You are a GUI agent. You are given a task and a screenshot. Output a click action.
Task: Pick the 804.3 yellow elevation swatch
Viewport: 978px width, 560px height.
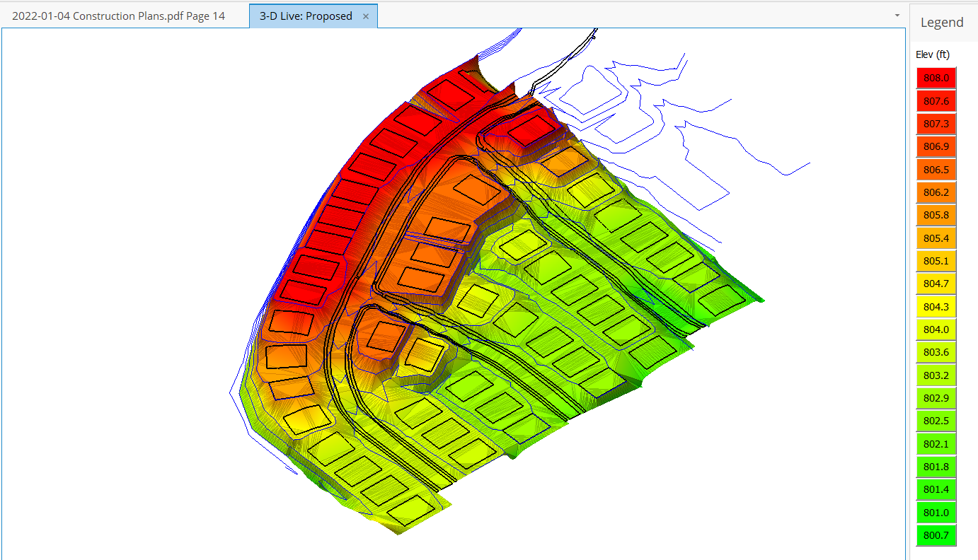point(936,307)
